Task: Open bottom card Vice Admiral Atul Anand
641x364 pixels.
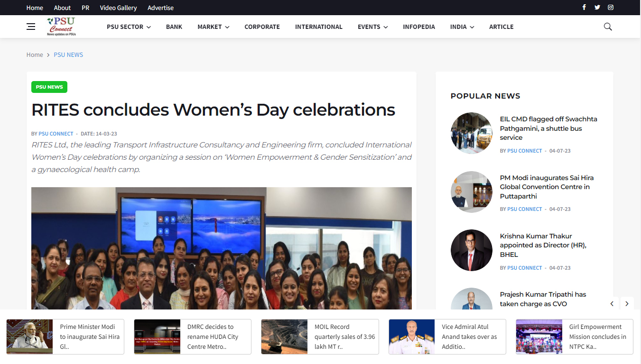Action: (447, 337)
